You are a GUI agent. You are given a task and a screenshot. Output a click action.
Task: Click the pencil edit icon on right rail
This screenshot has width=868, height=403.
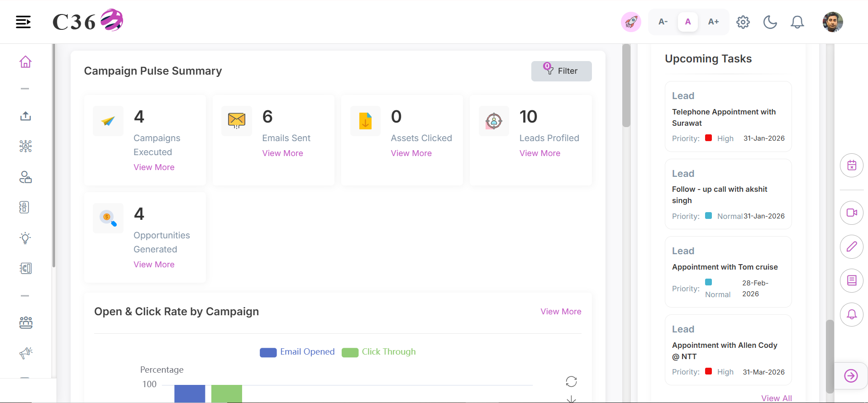pyautogui.click(x=852, y=247)
